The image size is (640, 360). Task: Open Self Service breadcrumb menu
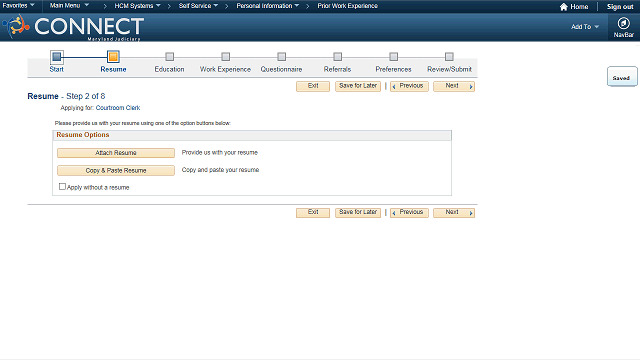198,6
